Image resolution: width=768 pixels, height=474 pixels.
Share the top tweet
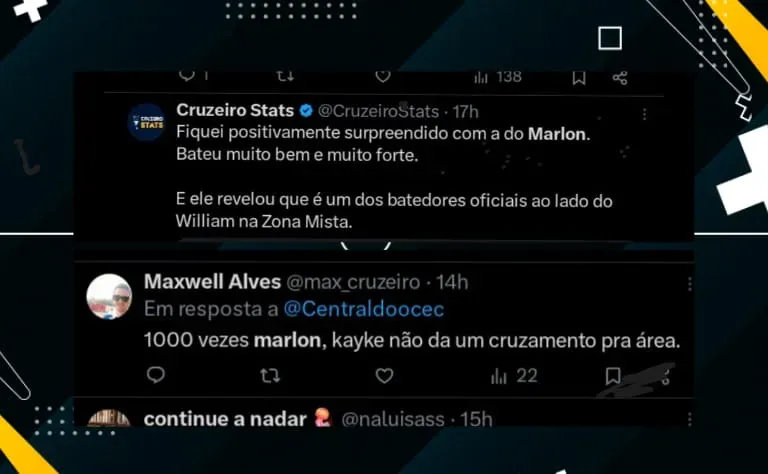[x=620, y=77]
